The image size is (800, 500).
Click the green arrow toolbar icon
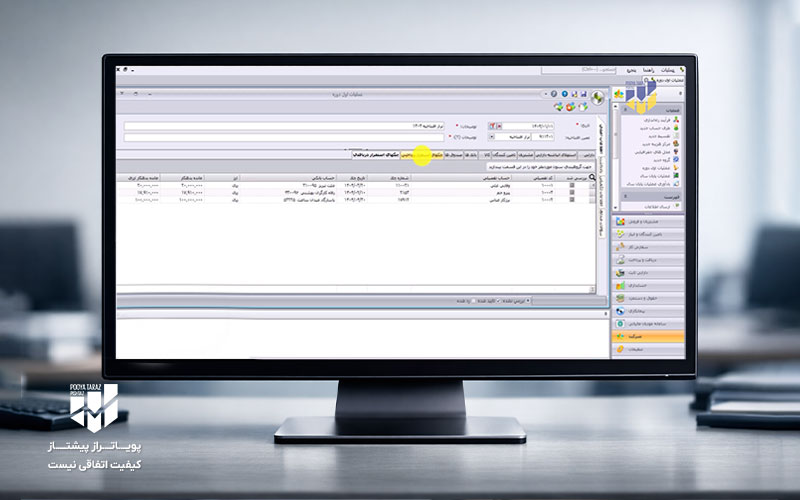(559, 107)
